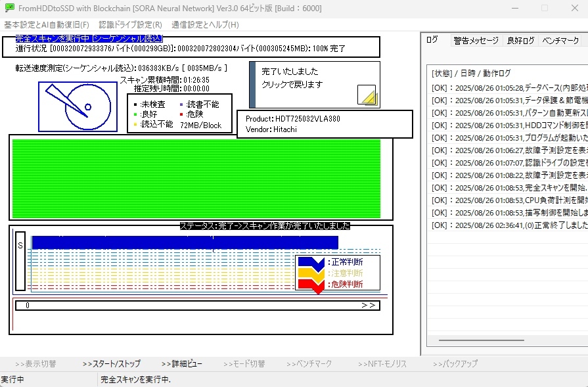The image size is (588, 387).
Task: Select log entry 01:05:28 データベース
Action: click(x=509, y=88)
